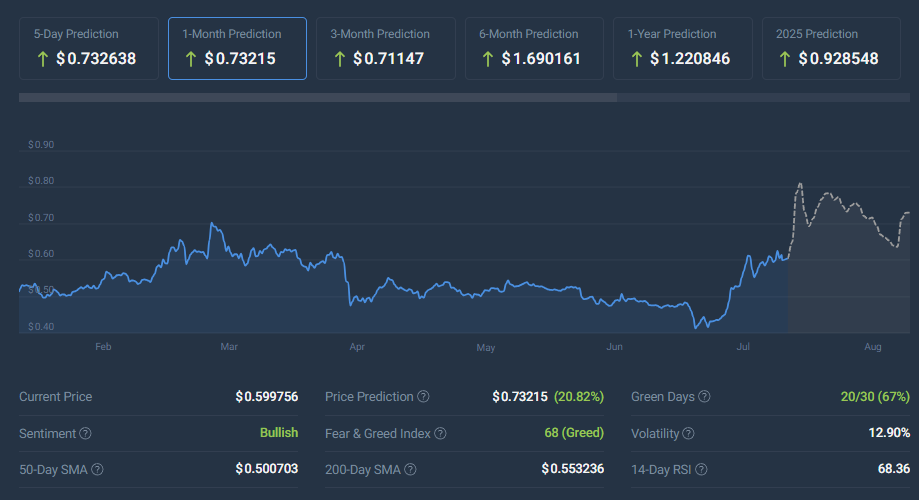This screenshot has height=500, width=919.
Task: Click the 14-Day RSI value 68.36
Action: (894, 469)
